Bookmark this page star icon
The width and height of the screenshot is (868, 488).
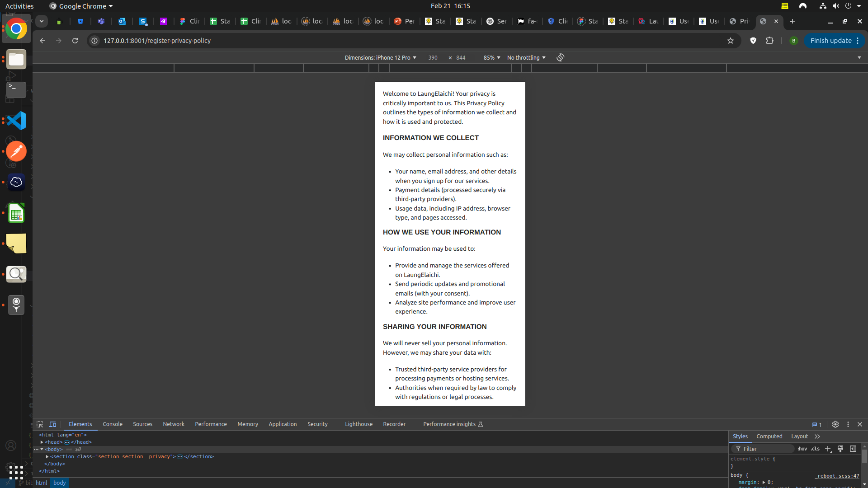(x=731, y=41)
